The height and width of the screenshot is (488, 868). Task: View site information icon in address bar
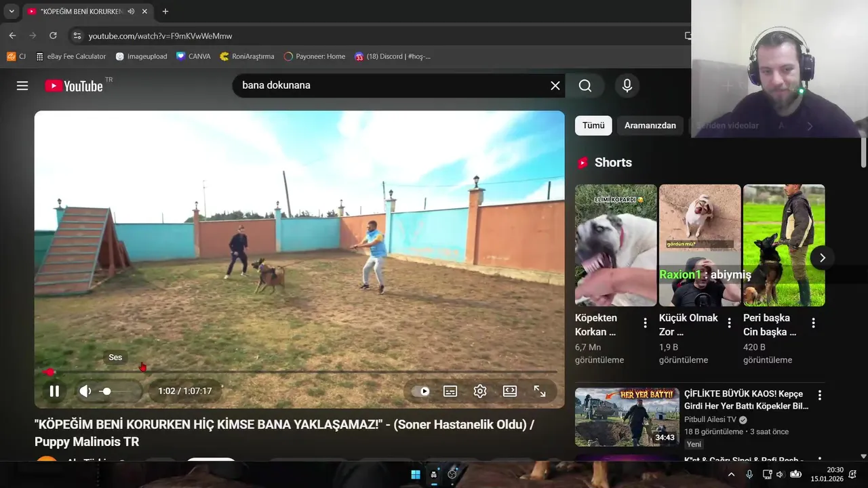pyautogui.click(x=77, y=36)
